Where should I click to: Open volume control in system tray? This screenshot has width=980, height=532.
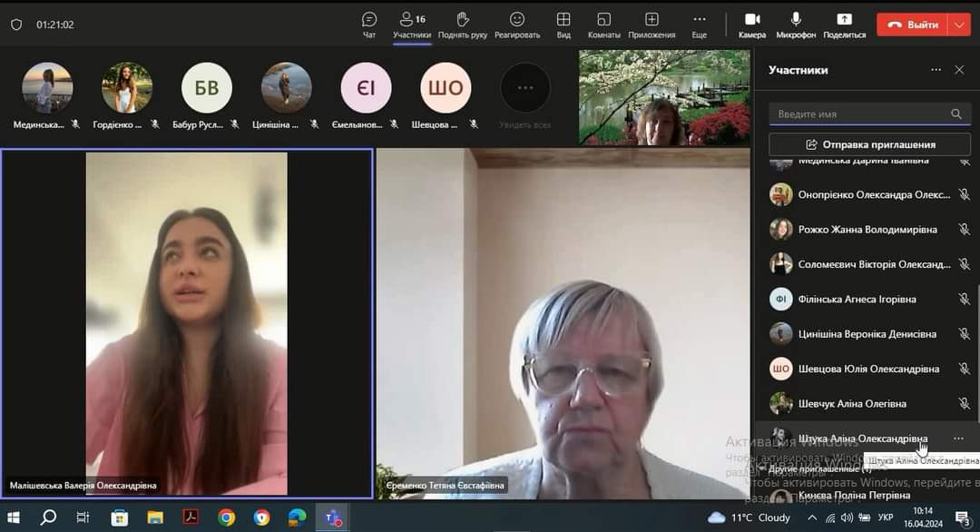click(x=847, y=517)
